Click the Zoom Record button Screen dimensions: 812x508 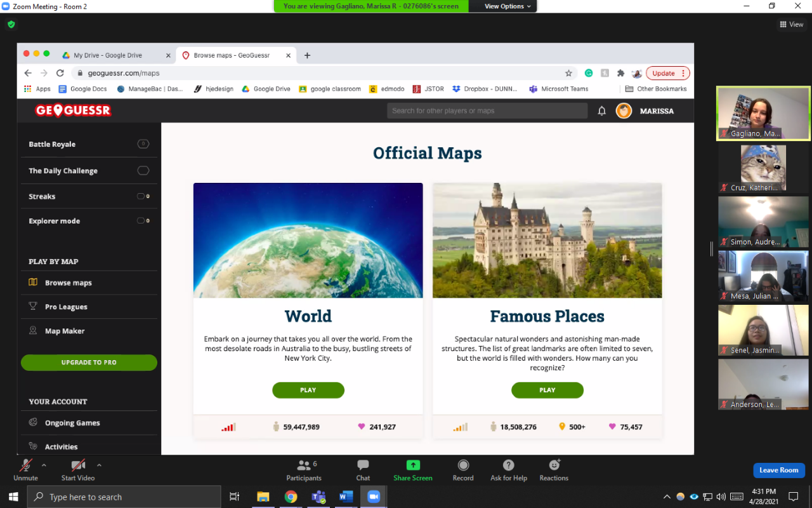pos(463,470)
